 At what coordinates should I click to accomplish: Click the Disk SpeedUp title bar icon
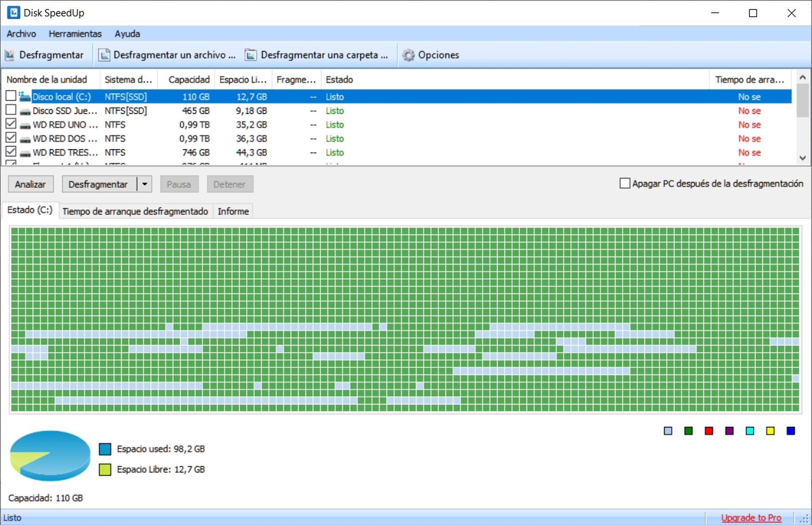[14, 13]
